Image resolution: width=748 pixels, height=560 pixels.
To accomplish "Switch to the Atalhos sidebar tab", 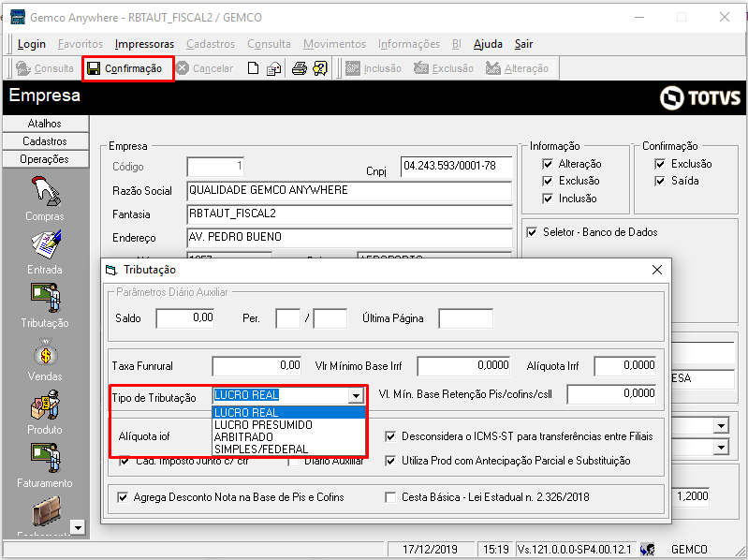I will (x=45, y=124).
